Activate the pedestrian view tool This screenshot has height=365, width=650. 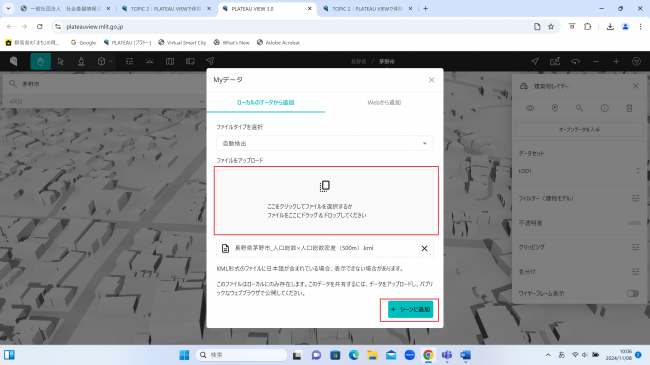pyautogui.click(x=81, y=61)
